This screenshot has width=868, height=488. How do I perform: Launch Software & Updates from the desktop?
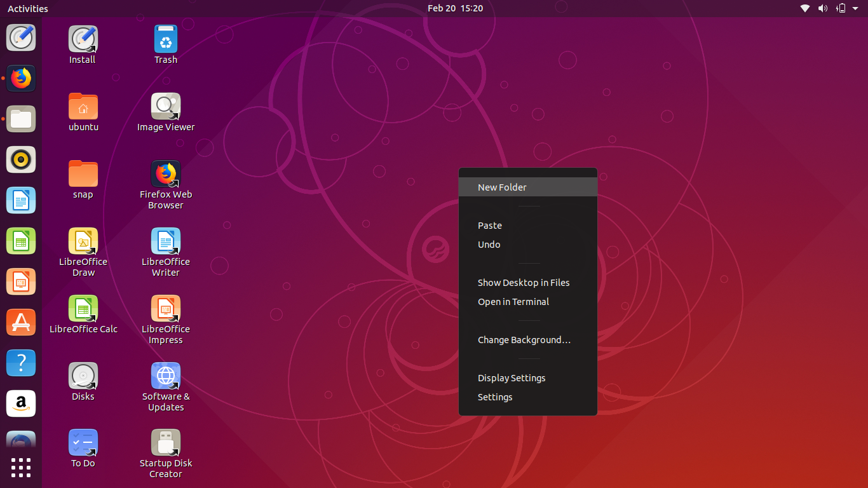(x=165, y=376)
